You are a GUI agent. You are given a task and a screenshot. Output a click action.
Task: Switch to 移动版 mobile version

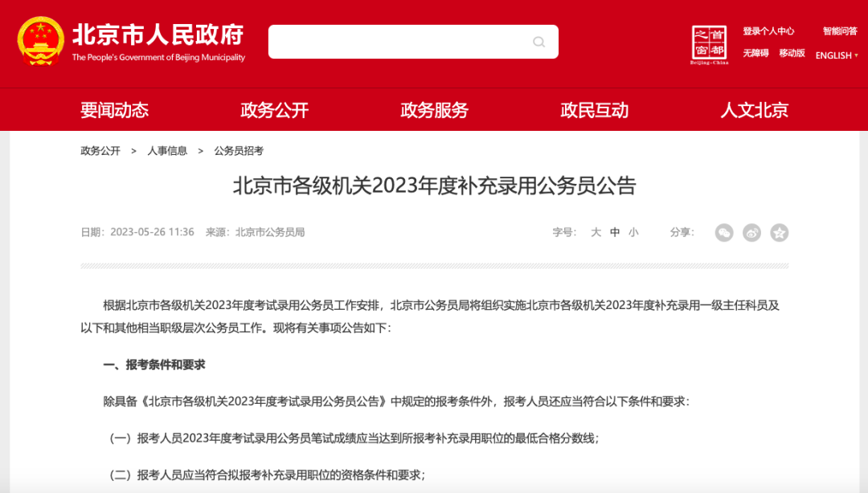pyautogui.click(x=792, y=53)
